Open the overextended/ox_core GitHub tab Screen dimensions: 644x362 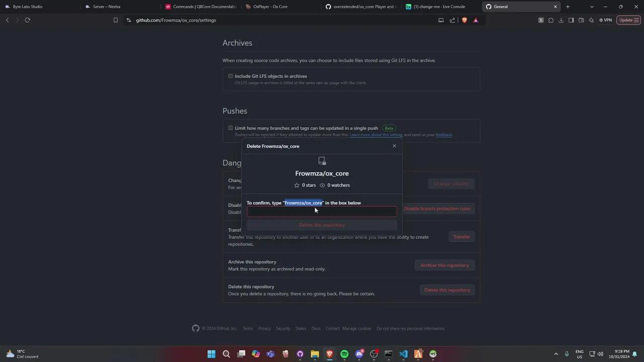(361, 7)
